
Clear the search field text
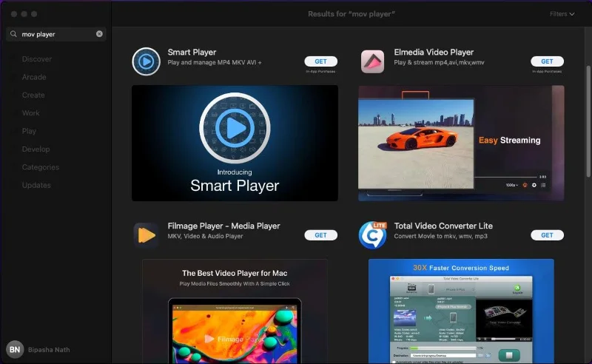(99, 34)
